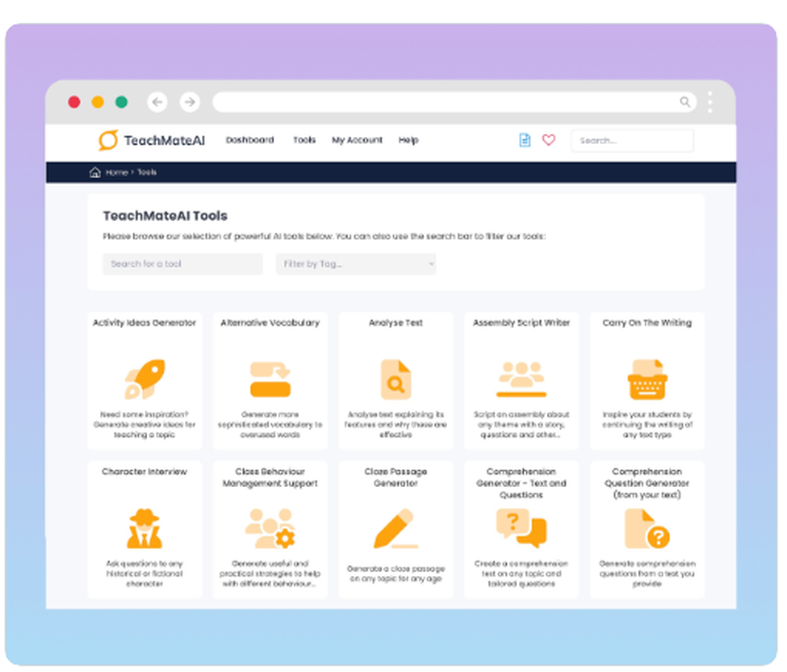Click the Class Behaviour Management gear people icon
This screenshot has height=672, width=787.
pyautogui.click(x=271, y=529)
